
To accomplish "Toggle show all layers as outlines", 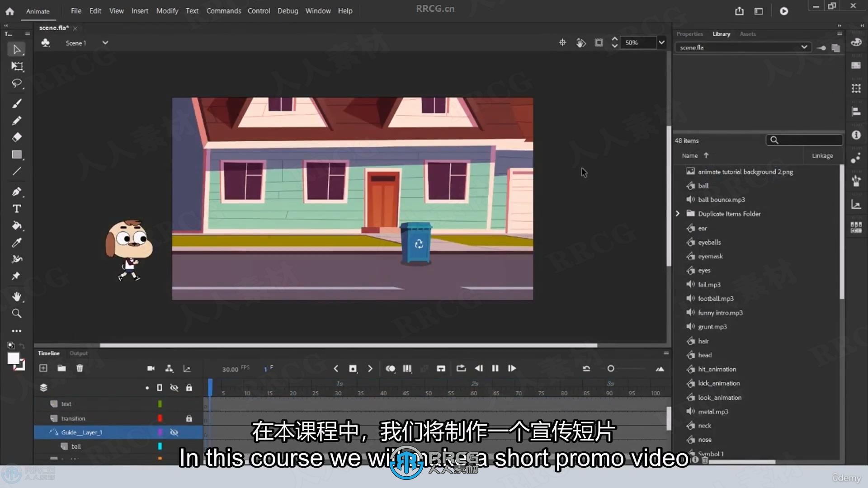I will (x=160, y=388).
